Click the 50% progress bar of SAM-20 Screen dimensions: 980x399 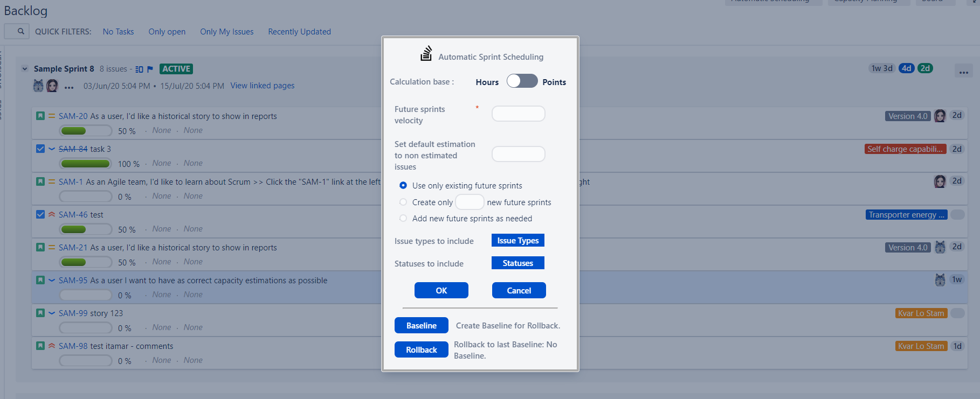86,131
